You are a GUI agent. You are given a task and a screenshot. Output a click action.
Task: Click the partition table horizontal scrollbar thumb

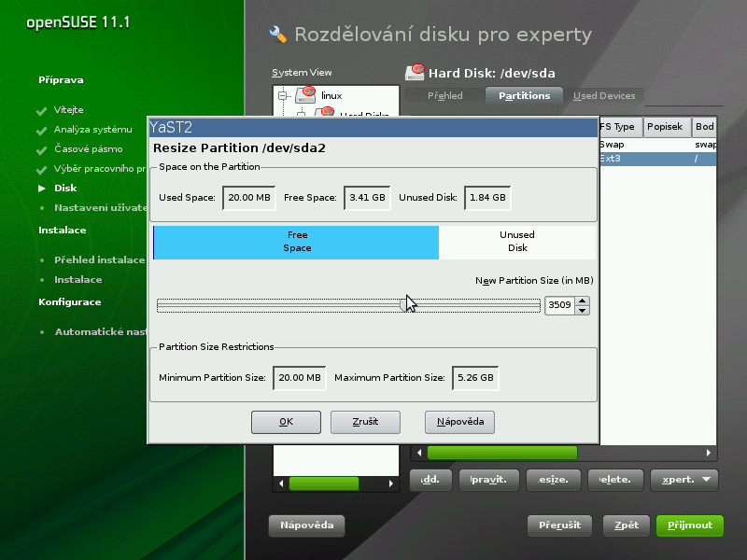point(502,453)
